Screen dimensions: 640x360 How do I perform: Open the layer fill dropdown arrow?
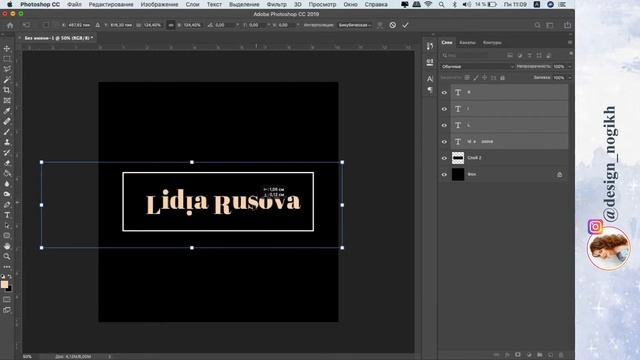[569, 78]
